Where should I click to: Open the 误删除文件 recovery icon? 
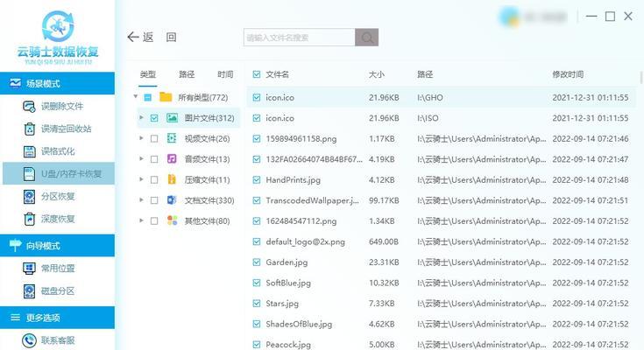click(x=29, y=107)
